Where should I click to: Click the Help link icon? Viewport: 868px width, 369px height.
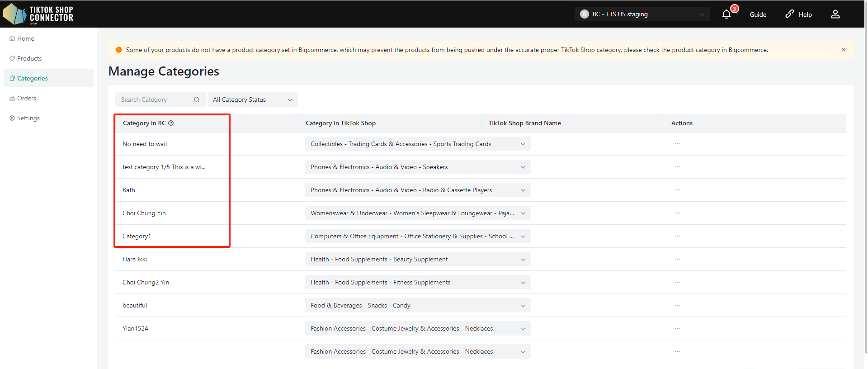pos(789,14)
